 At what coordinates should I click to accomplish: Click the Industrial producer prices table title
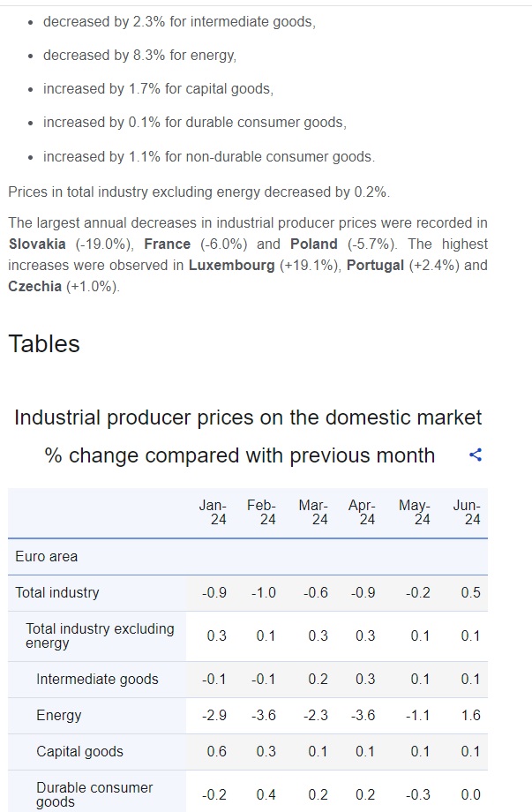[248, 417]
